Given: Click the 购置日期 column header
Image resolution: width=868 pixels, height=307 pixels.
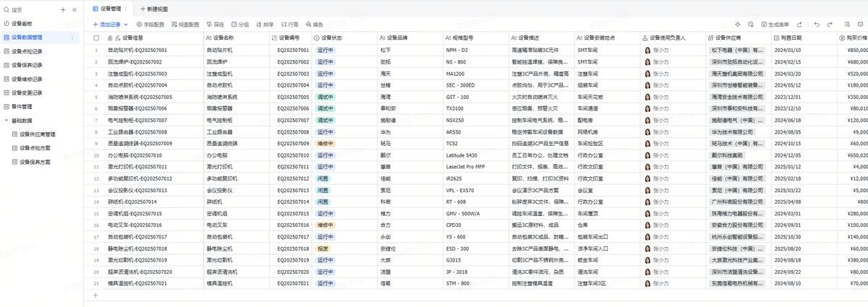Looking at the screenshot, I should pyautogui.click(x=803, y=37).
